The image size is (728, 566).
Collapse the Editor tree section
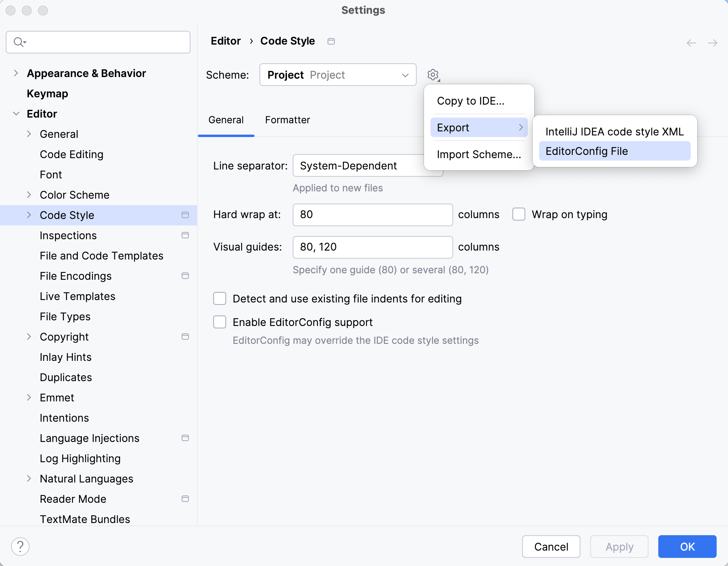coord(16,114)
